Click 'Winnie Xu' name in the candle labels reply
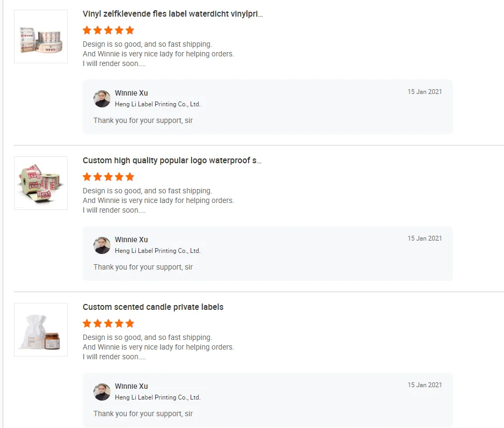The image size is (504, 428). click(132, 387)
